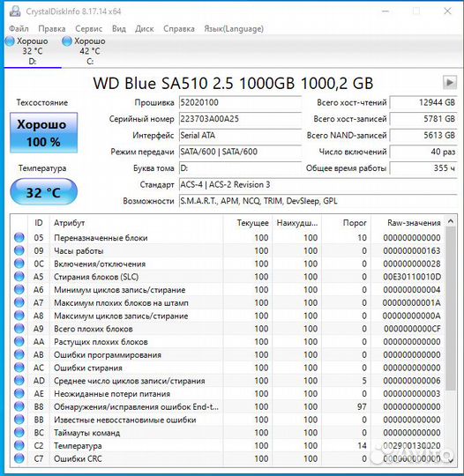
Task: Click the status icon for attribute A5
Action: [x=19, y=277]
